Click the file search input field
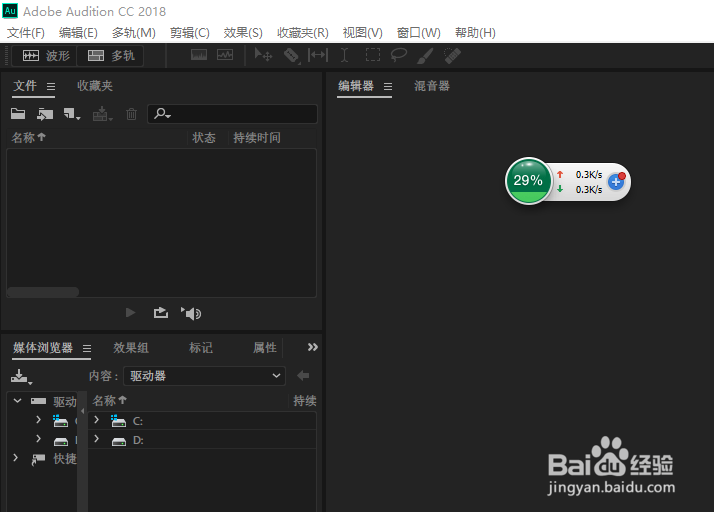The height and width of the screenshot is (512, 714). coord(232,114)
